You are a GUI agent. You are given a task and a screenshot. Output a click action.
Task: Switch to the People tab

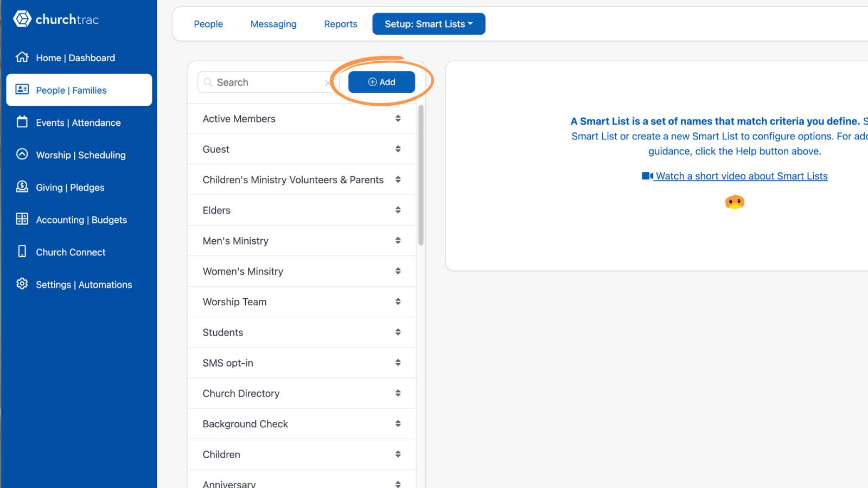pyautogui.click(x=208, y=24)
